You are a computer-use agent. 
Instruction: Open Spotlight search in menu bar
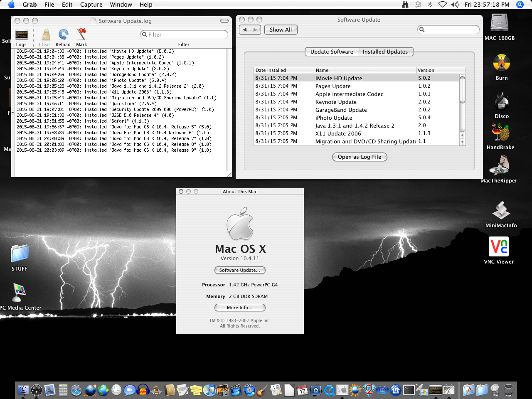tap(520, 5)
